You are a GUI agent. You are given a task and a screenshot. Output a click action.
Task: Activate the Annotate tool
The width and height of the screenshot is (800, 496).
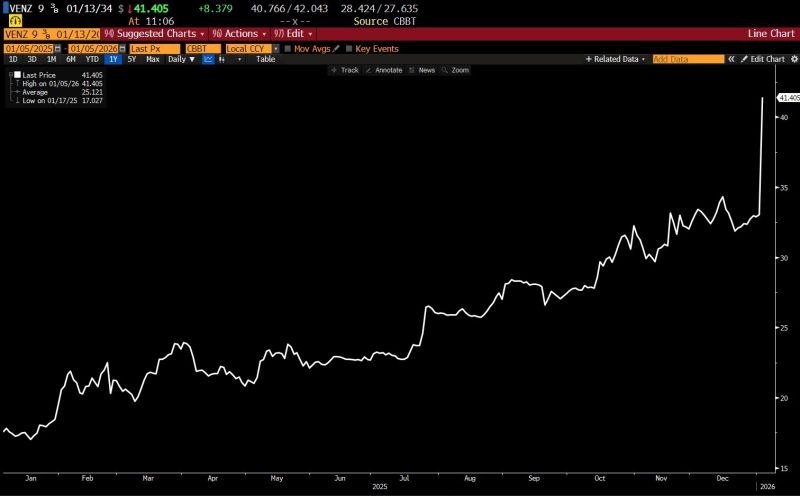[x=384, y=70]
